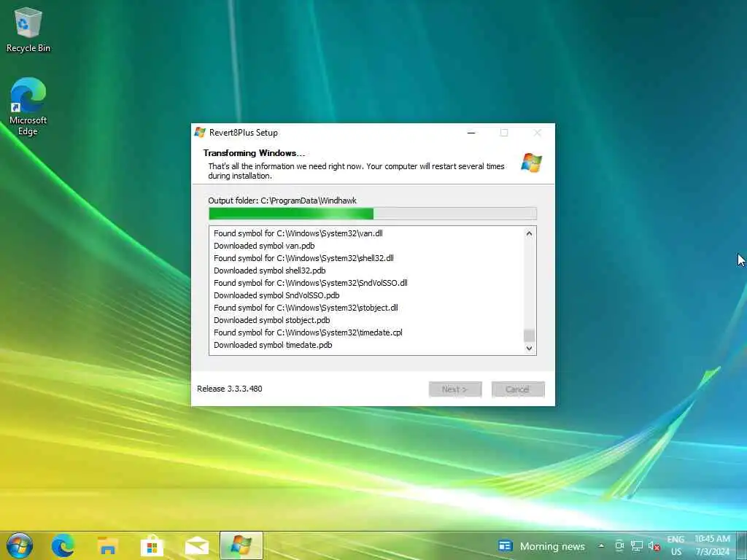Click the 'Transforming Windows...' heading
Viewport: 747px width, 560px height.
click(x=254, y=153)
